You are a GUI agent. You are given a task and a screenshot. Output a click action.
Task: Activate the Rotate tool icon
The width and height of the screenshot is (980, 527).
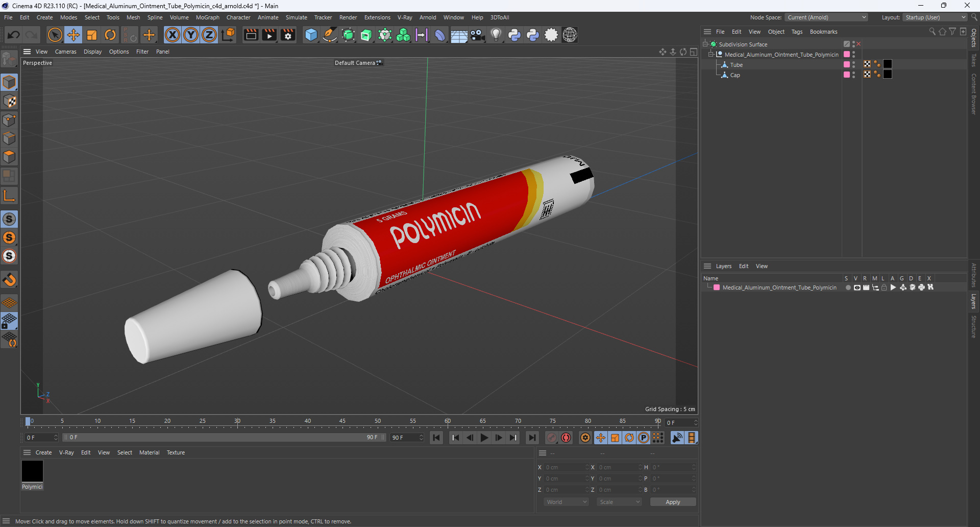click(x=110, y=35)
